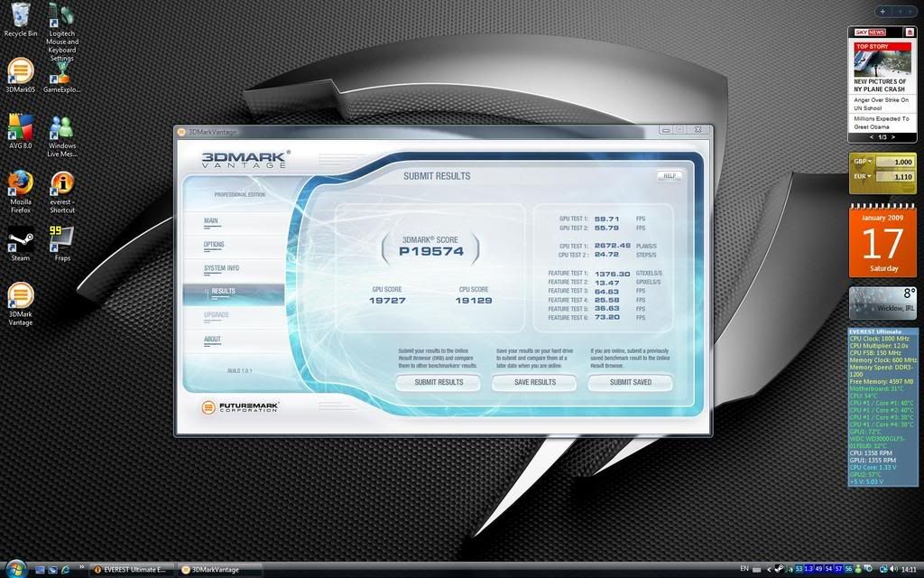Open 'Anger Over Strike On UN School' headline
The width and height of the screenshot is (924, 578).
click(x=881, y=104)
